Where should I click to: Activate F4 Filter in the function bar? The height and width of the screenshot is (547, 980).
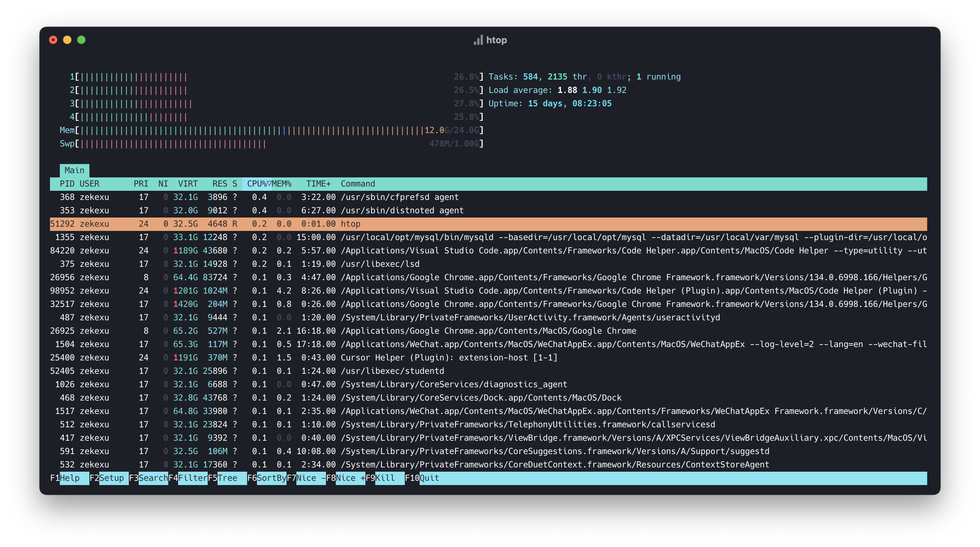tap(188, 478)
